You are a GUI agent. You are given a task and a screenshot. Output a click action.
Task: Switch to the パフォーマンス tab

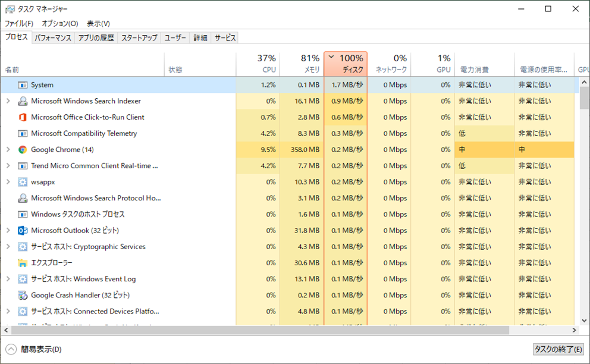[53, 38]
